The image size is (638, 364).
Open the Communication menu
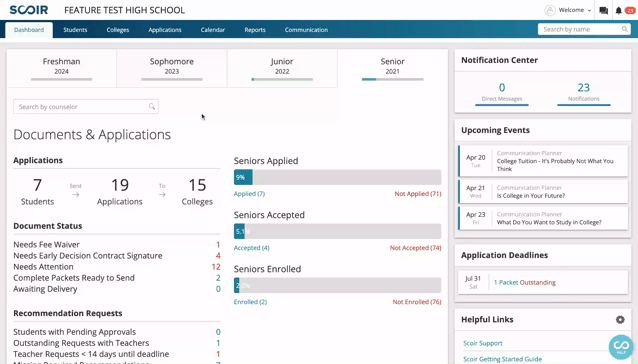[306, 30]
